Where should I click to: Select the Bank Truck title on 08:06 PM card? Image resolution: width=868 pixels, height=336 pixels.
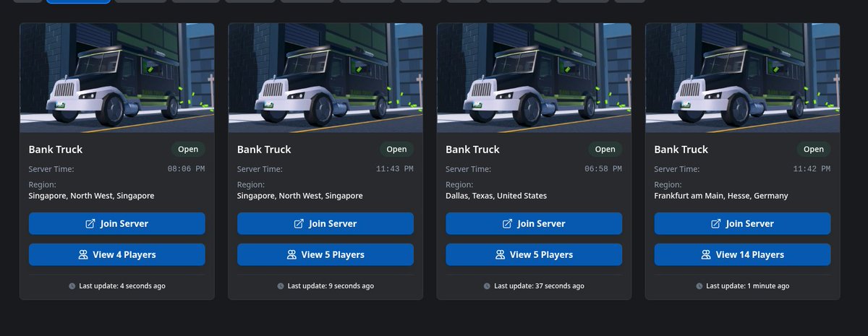56,150
